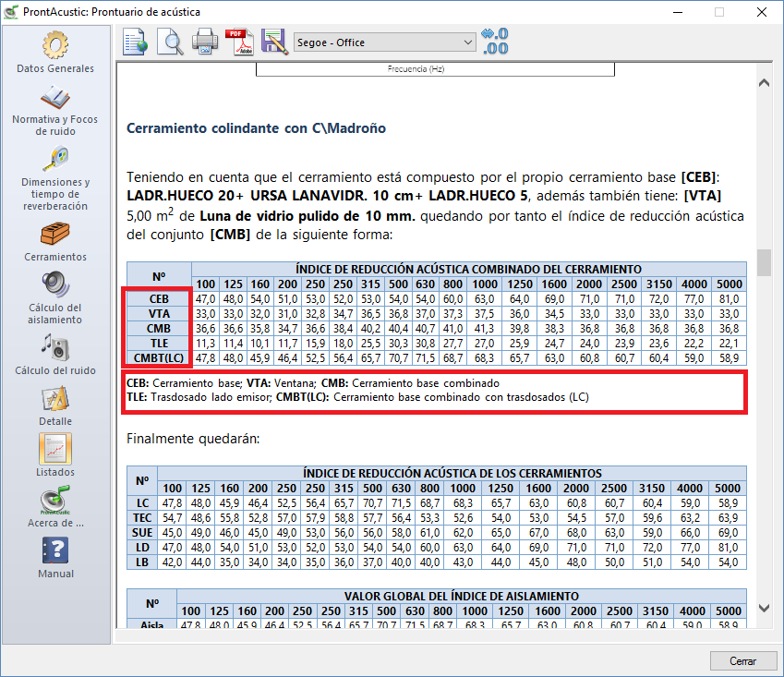The width and height of the screenshot is (784, 677).
Task: Click the print preview magnifier icon
Action: 170,42
